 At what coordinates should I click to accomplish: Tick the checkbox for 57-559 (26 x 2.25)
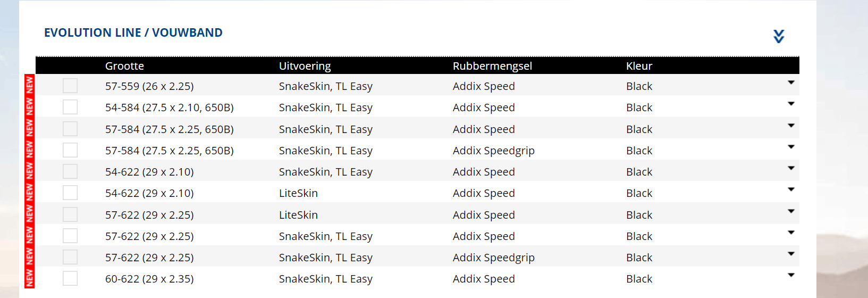point(70,86)
